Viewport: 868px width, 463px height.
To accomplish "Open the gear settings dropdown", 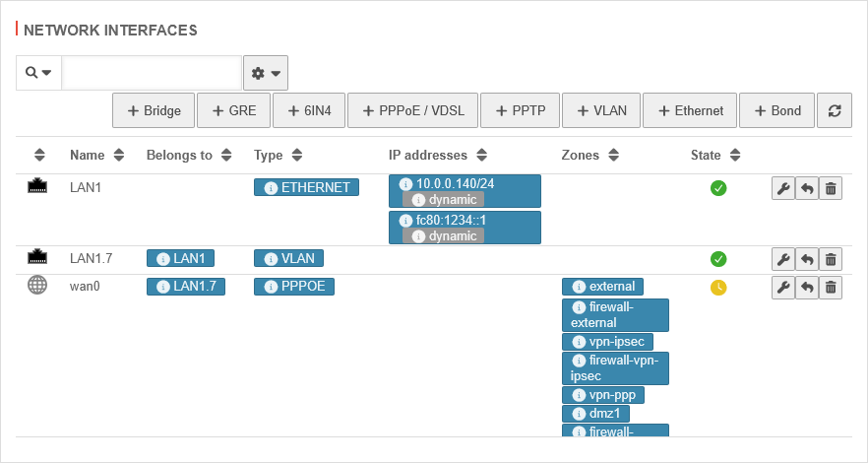I will click(x=266, y=73).
